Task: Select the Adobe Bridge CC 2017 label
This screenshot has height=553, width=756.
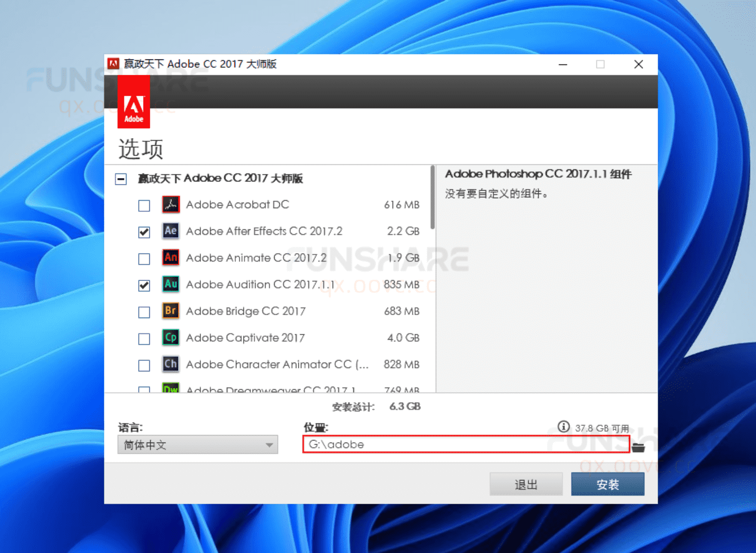Action: click(245, 311)
